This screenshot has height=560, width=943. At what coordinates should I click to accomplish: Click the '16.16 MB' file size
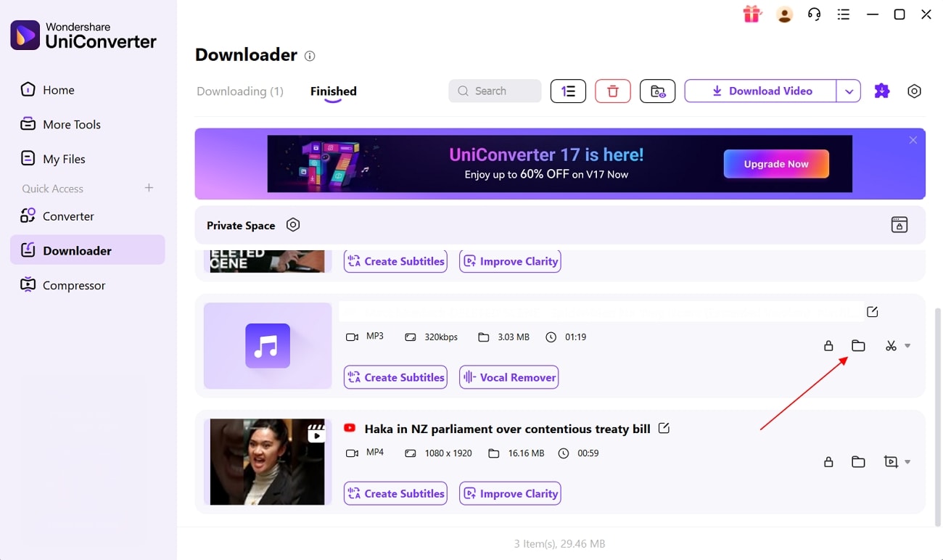526,453
